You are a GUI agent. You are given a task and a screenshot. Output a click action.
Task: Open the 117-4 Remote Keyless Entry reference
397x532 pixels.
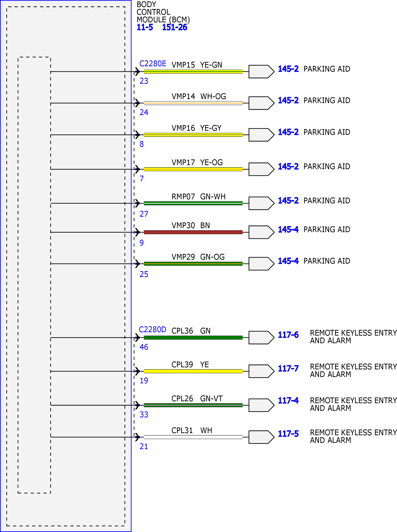pyautogui.click(x=288, y=400)
